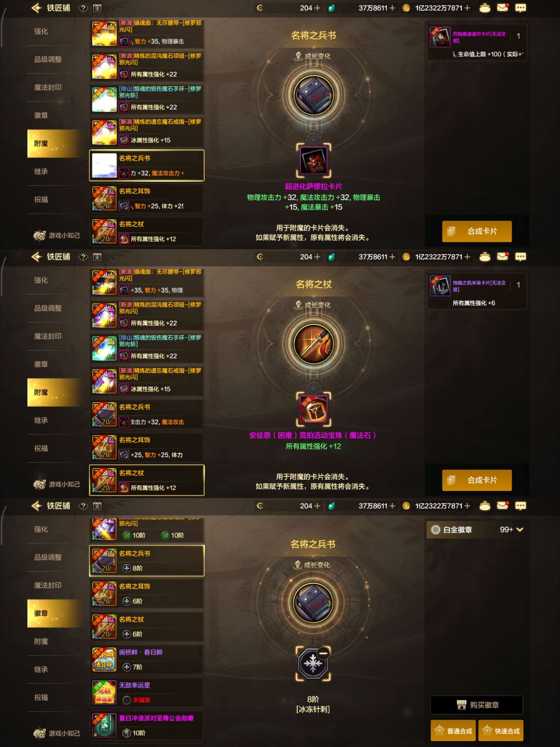Click the 名将之杖 staff emblem in center circle
Screen dimensions: 560x747
click(x=314, y=344)
